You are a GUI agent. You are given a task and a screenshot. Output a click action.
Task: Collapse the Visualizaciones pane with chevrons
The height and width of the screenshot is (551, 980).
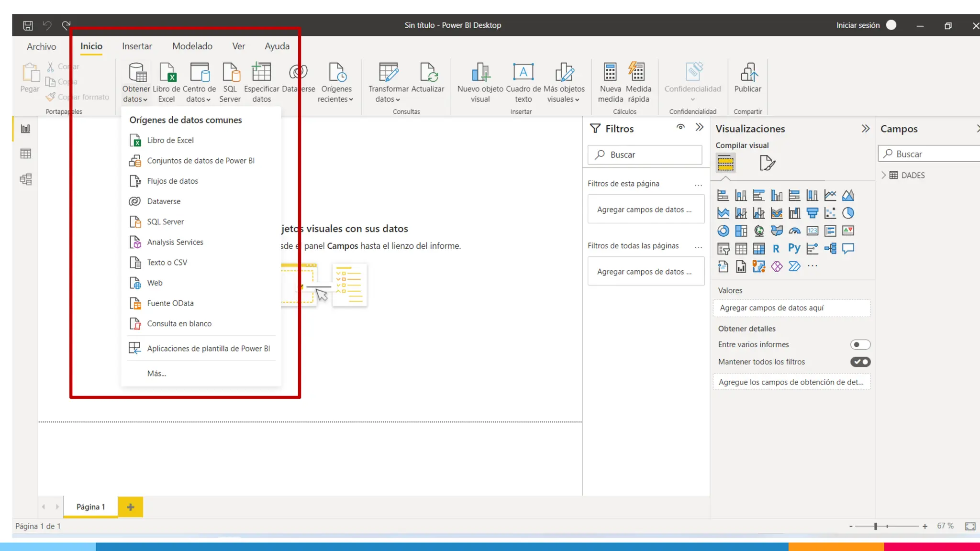pos(865,128)
